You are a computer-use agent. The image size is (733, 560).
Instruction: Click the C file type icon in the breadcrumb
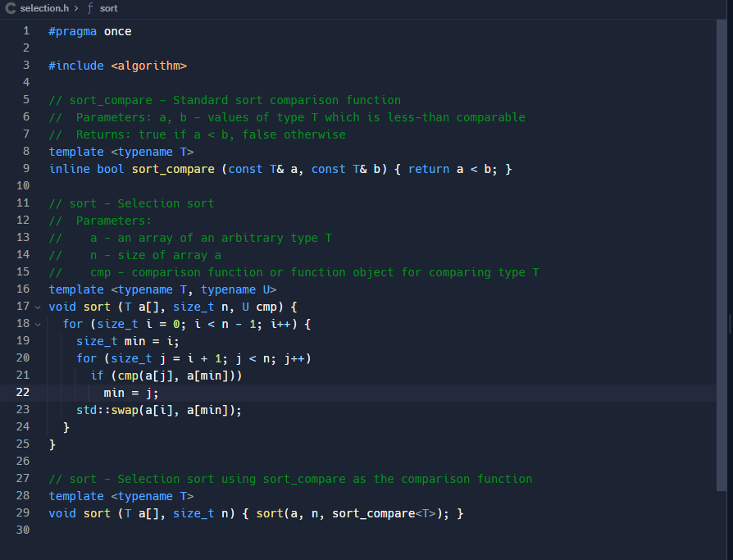click(x=10, y=8)
